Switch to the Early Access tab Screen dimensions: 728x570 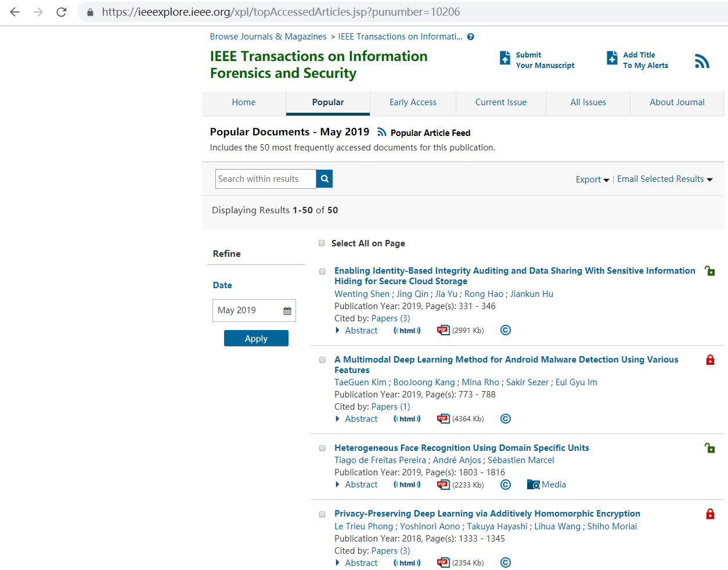tap(413, 102)
